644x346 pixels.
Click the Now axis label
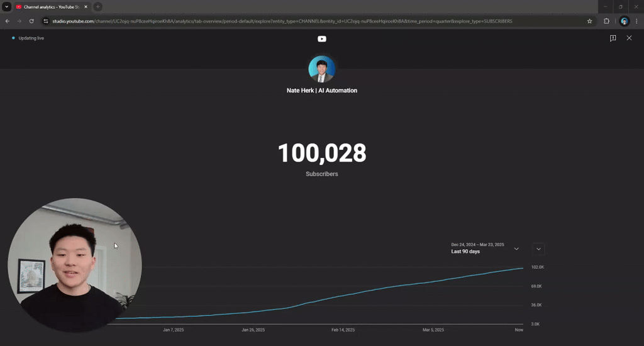(519, 330)
